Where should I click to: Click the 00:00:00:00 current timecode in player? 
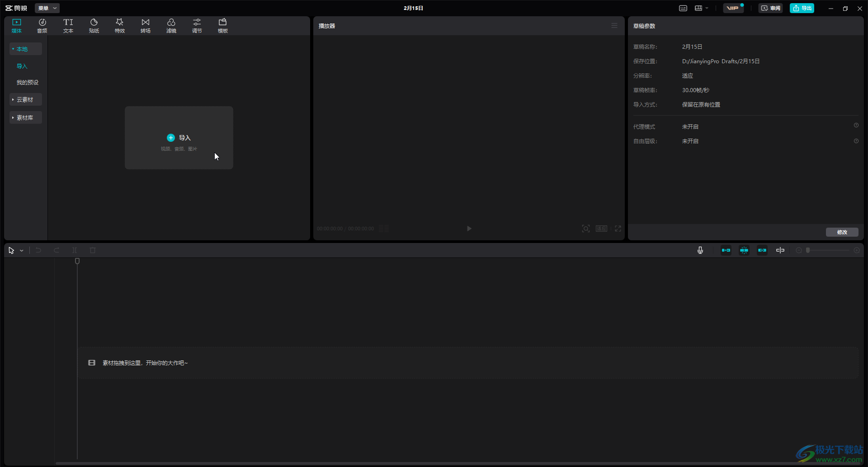tap(330, 229)
